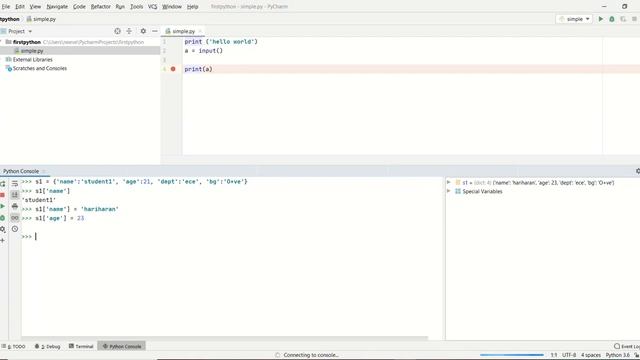The width and height of the screenshot is (640, 360).
Task: Attach debugger with green bug icon in console
Action: pyautogui.click(x=3, y=218)
